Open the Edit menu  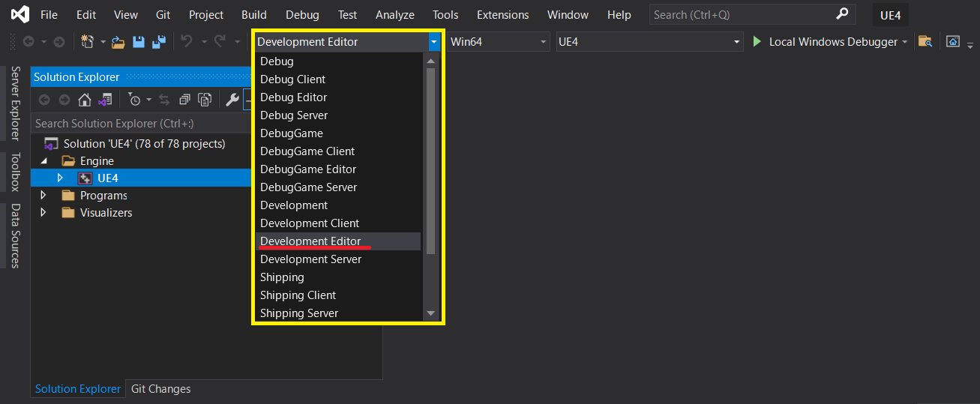pos(86,14)
